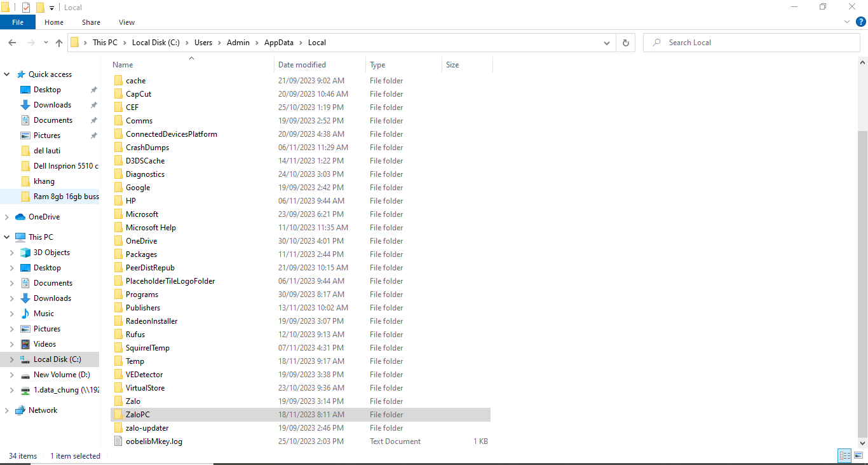Click the Zalo folder icon
Screen dimensions: 868x465
pyautogui.click(x=118, y=401)
